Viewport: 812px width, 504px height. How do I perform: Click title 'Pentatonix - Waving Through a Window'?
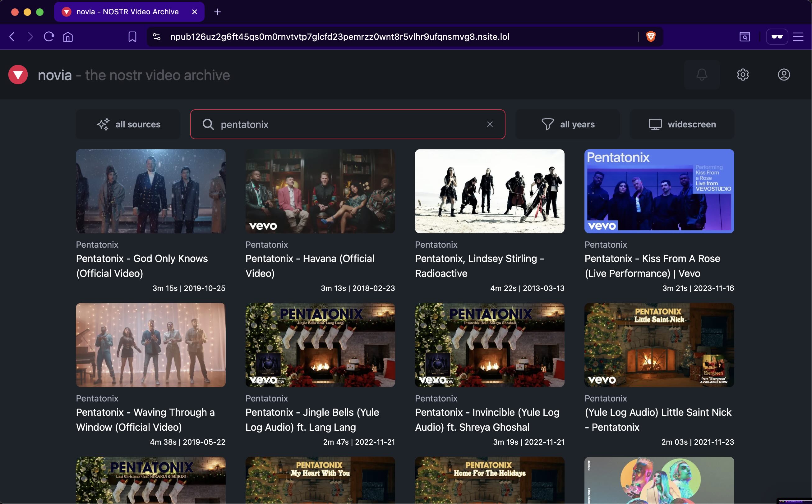(145, 420)
